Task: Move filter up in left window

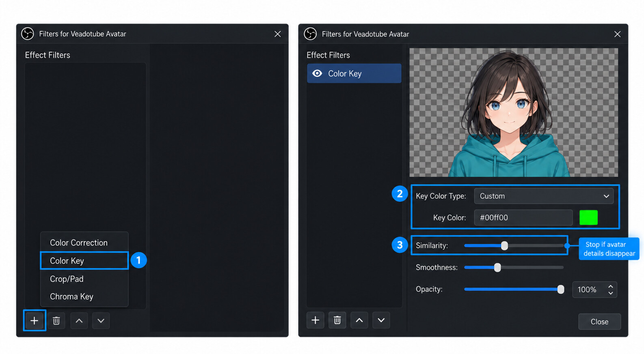Action: (x=79, y=321)
